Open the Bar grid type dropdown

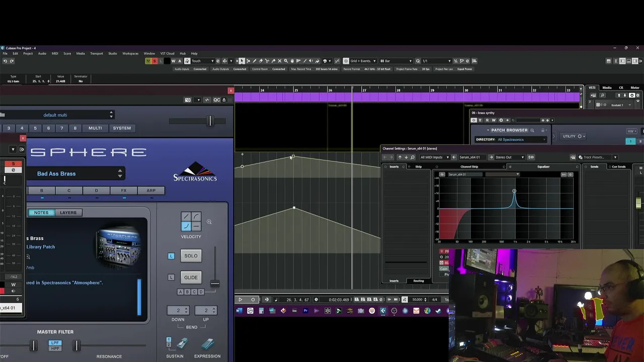tap(396, 61)
